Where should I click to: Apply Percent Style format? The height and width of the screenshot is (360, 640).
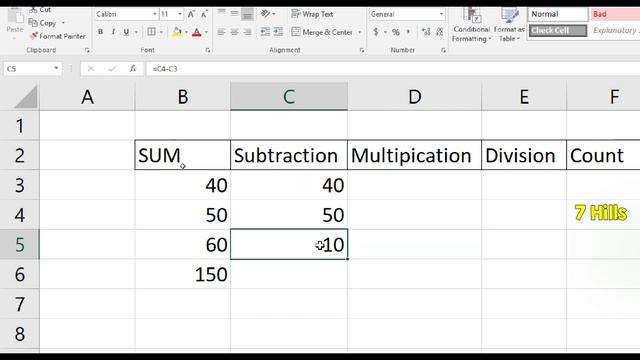click(x=396, y=32)
